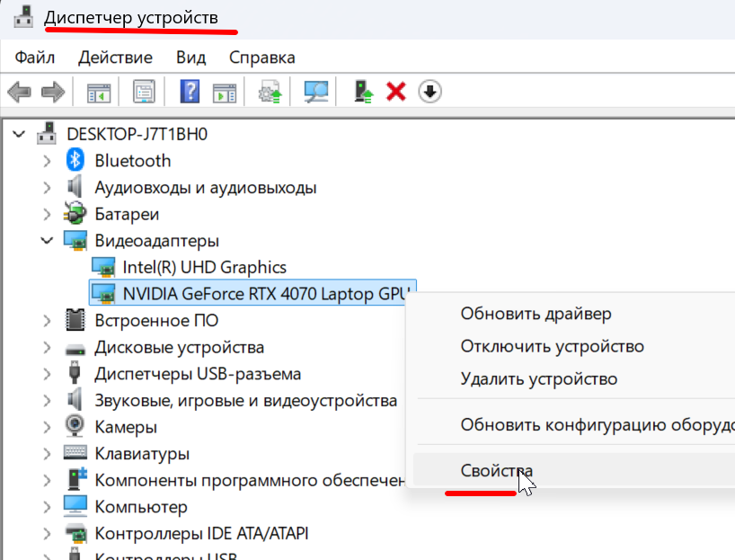Viewport: 735px width, 560px height.
Task: Collapse the Видеоадаптеры category
Action: click(47, 241)
